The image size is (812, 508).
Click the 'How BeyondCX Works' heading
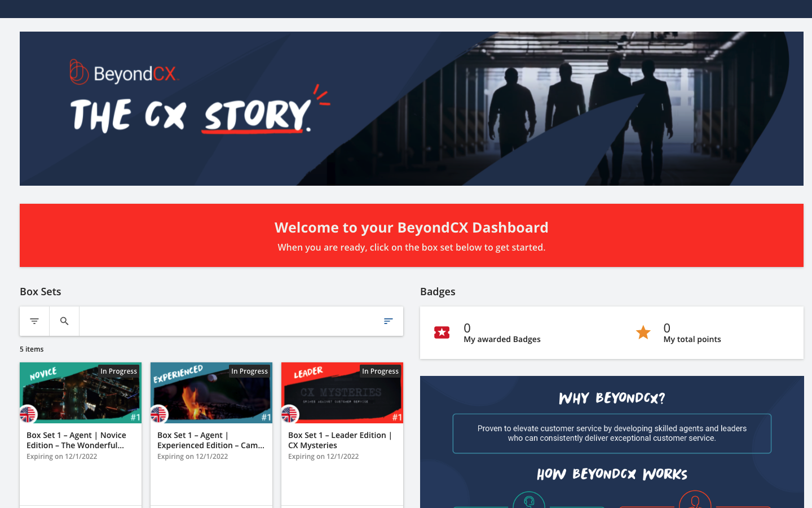612,474
